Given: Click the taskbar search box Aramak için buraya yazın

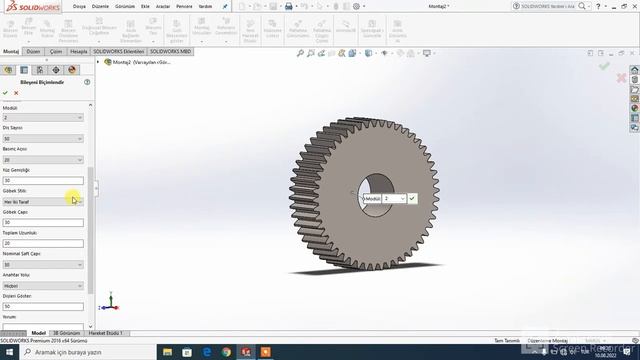Looking at the screenshot, I should tap(88, 352).
